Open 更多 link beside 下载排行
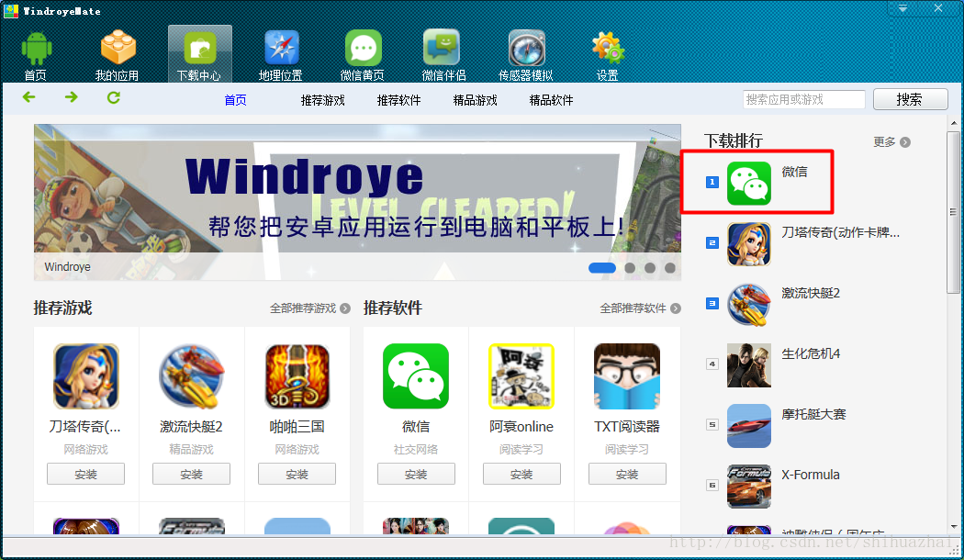 tap(891, 142)
